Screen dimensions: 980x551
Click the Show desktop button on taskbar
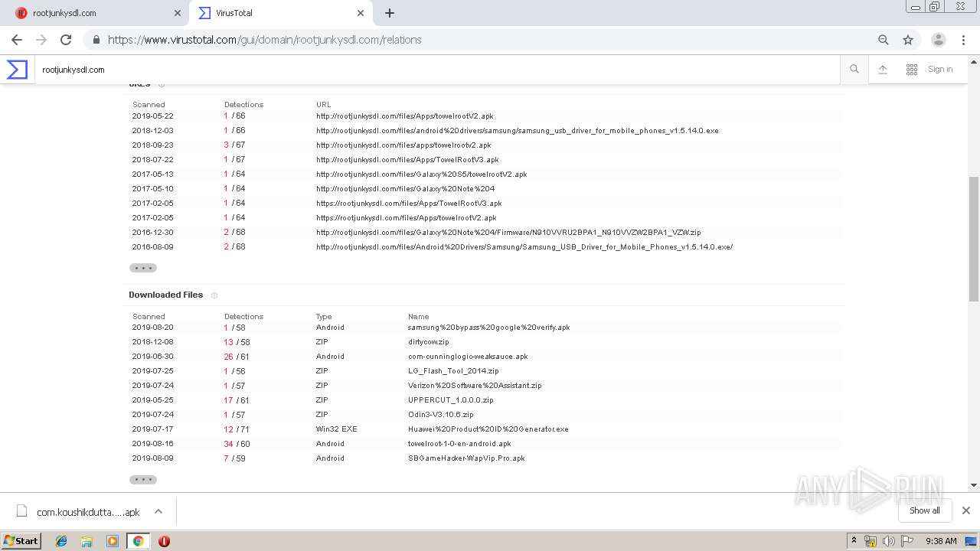972,541
